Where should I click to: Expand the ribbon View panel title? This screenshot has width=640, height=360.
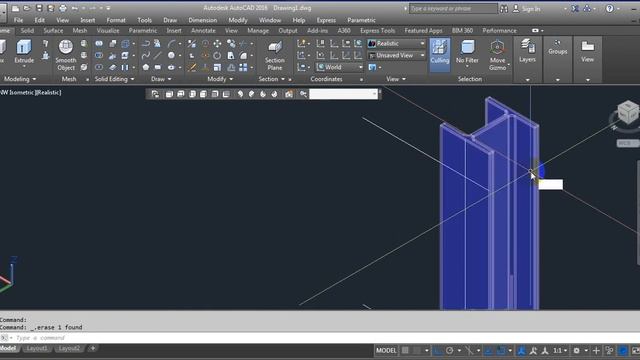pyautogui.click(x=395, y=79)
